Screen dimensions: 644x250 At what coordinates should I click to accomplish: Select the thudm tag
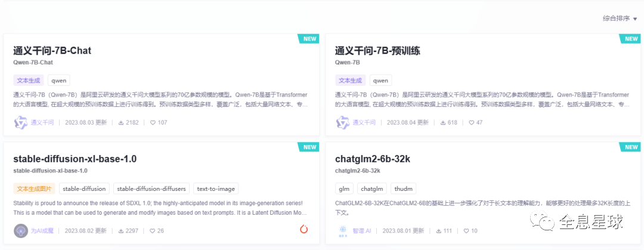[x=403, y=189]
